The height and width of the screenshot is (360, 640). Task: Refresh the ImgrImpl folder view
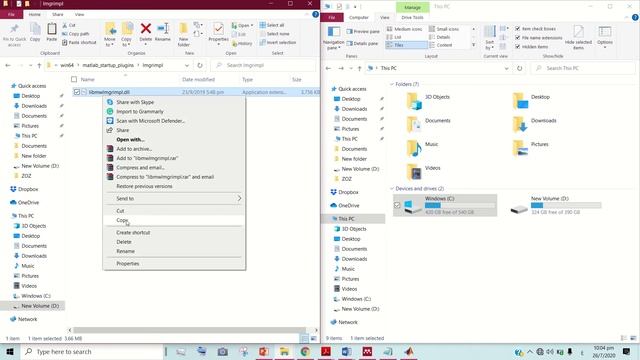point(200,65)
